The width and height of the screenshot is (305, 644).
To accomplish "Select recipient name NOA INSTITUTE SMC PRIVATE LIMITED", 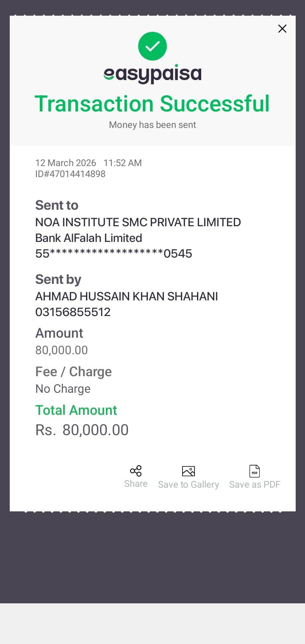I will (138, 222).
